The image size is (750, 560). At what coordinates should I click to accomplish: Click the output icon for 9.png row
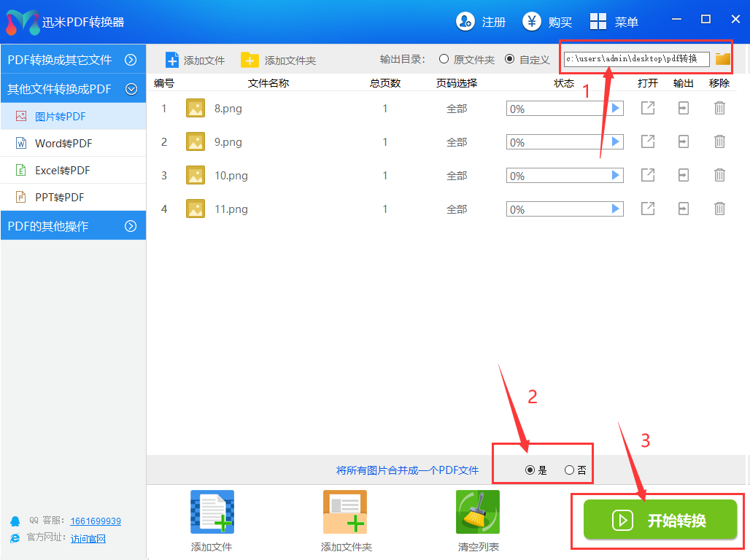pos(683,142)
